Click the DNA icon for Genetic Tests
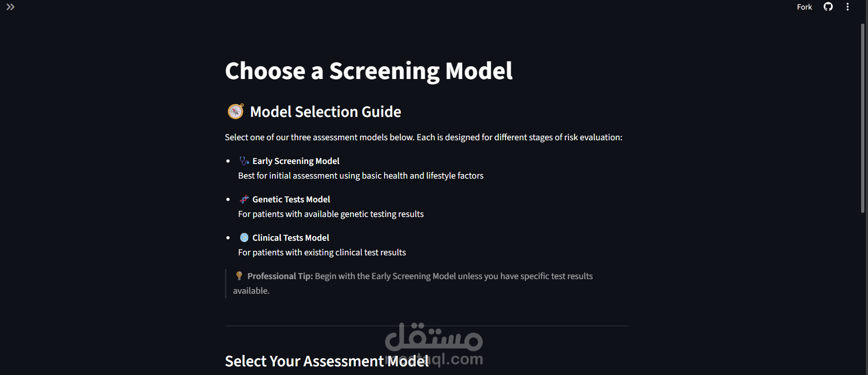This screenshot has height=375, width=868. [244, 199]
